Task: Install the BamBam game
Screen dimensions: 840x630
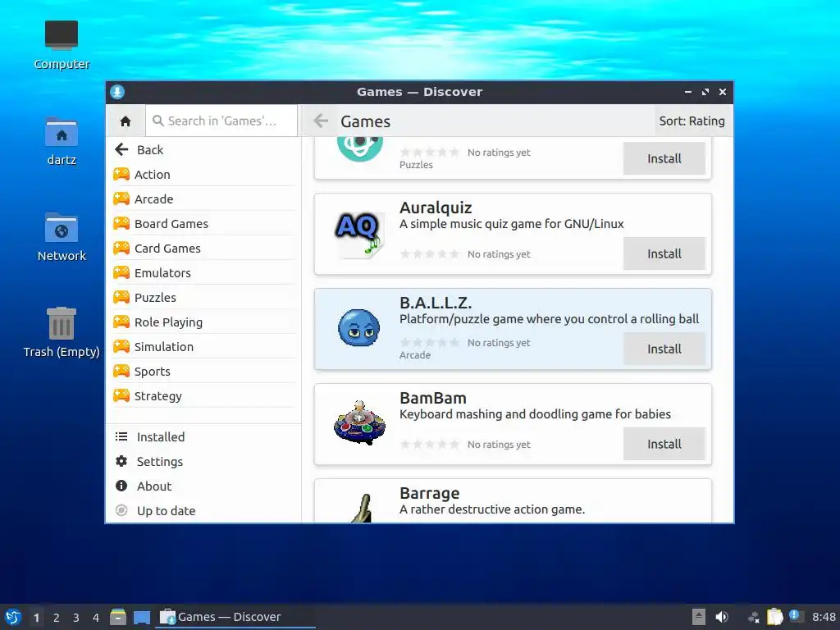Action: tap(664, 444)
